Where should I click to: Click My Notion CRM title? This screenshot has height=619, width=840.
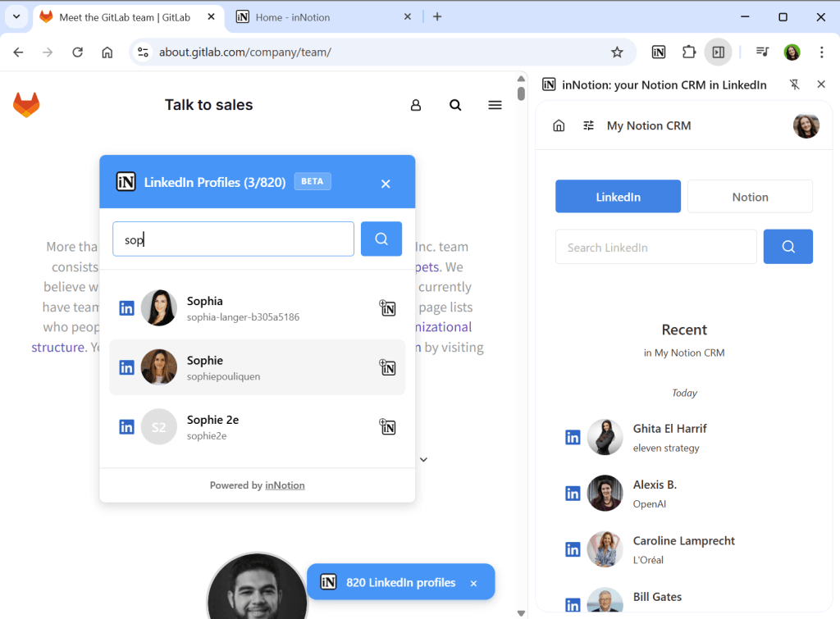click(649, 125)
